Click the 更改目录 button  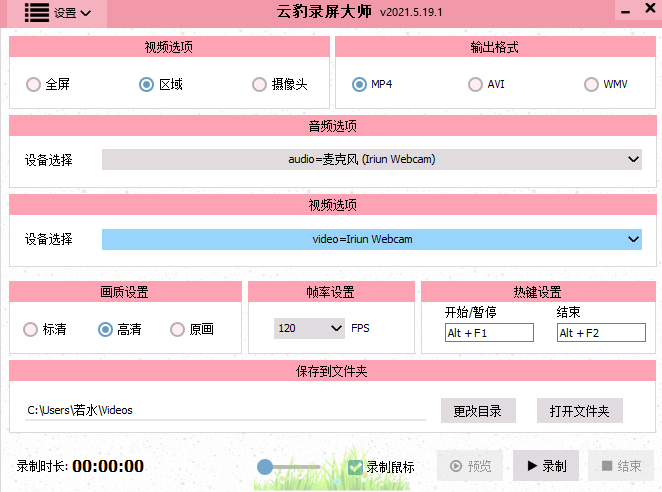[x=478, y=410]
